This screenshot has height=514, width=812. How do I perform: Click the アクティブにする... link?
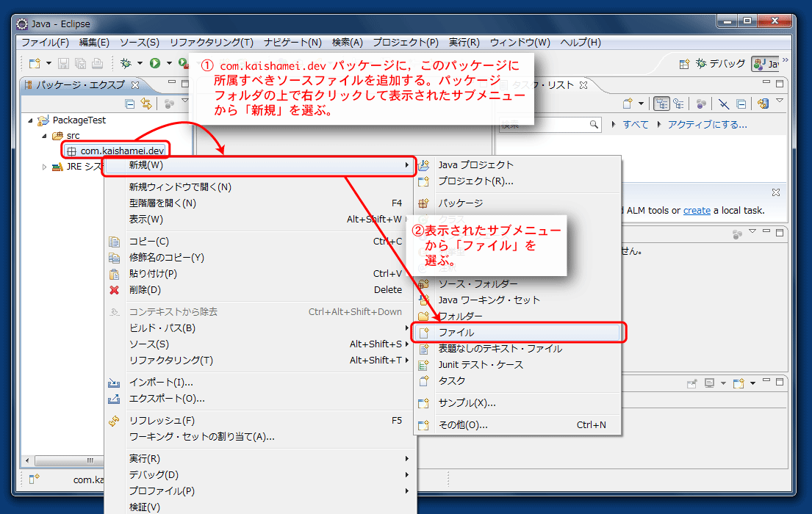(707, 125)
